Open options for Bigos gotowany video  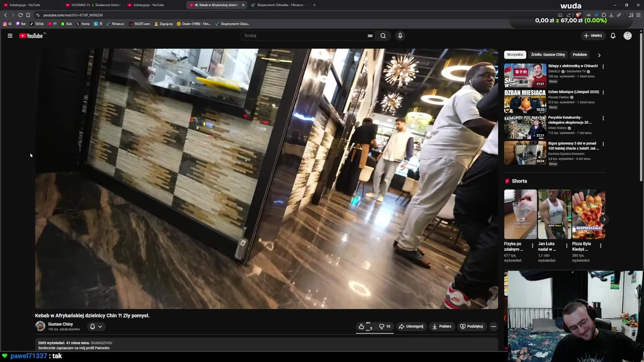point(603,144)
